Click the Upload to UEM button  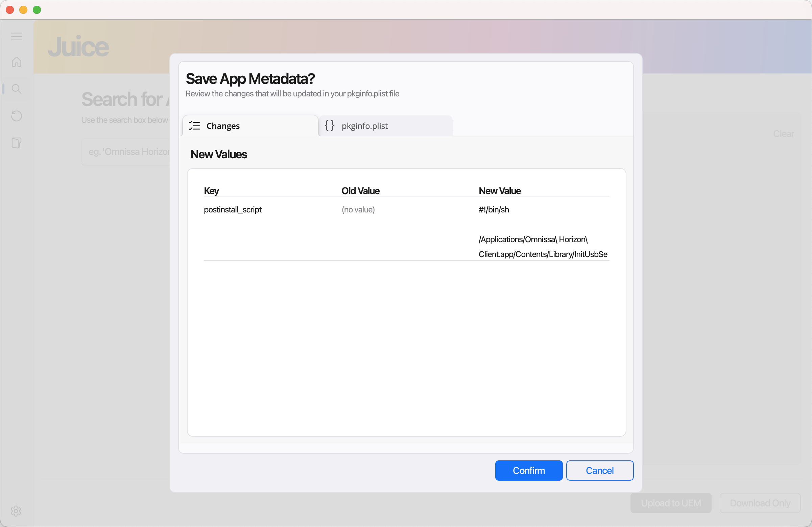[x=671, y=503]
